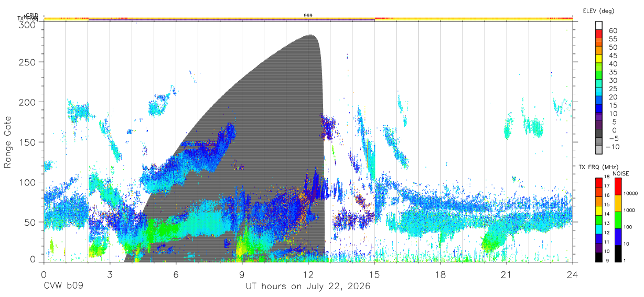Select the red swatch in the TX FRQ colorbar
Viewport: 644px width, 297px height.
599,182
